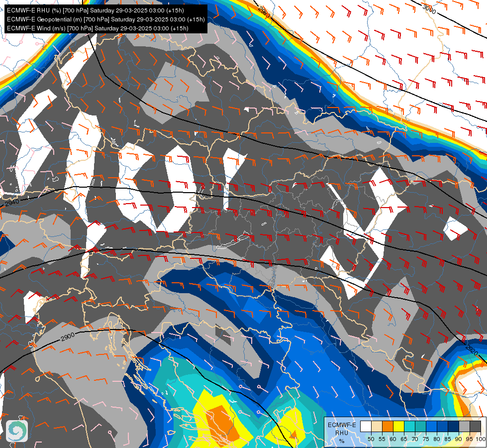
Task: Select the ECMWF-E Wind title line
Action: coord(97,28)
